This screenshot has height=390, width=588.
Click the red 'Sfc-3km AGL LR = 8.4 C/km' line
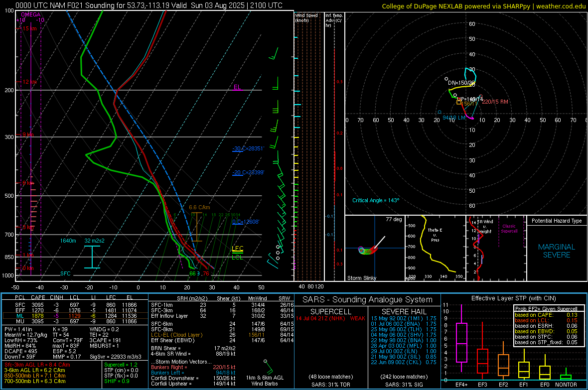(x=37, y=365)
